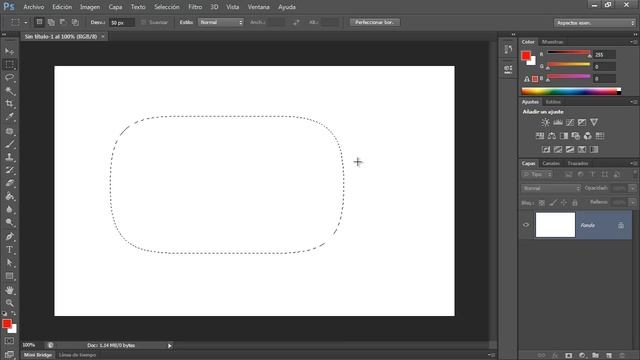Screen dimensions: 640x360
Task: Select the Rectangle shape tool
Action: [9, 276]
